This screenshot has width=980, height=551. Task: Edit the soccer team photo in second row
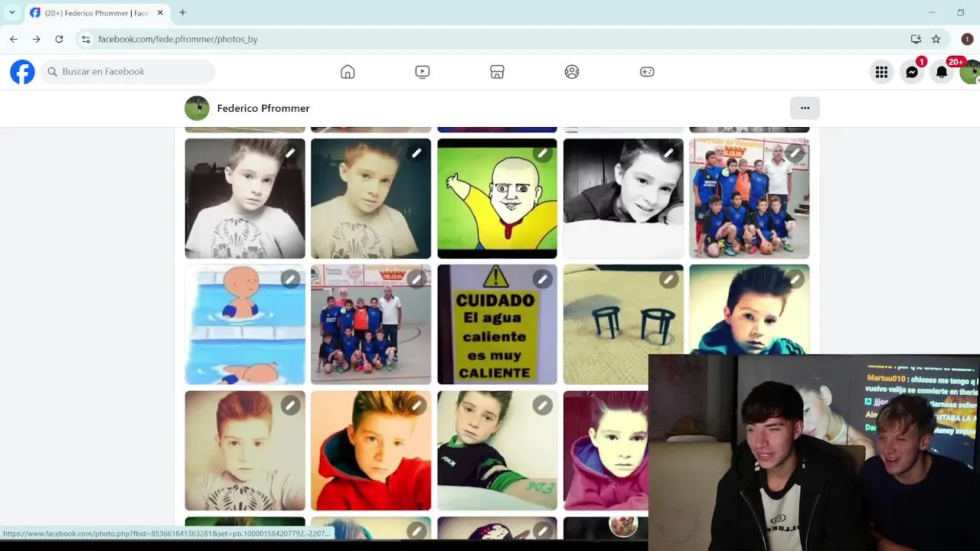tap(416, 279)
